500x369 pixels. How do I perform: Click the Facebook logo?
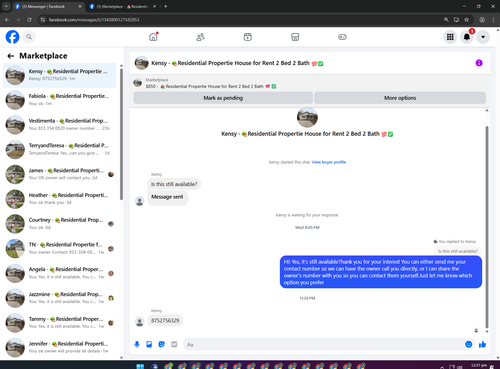click(x=12, y=37)
